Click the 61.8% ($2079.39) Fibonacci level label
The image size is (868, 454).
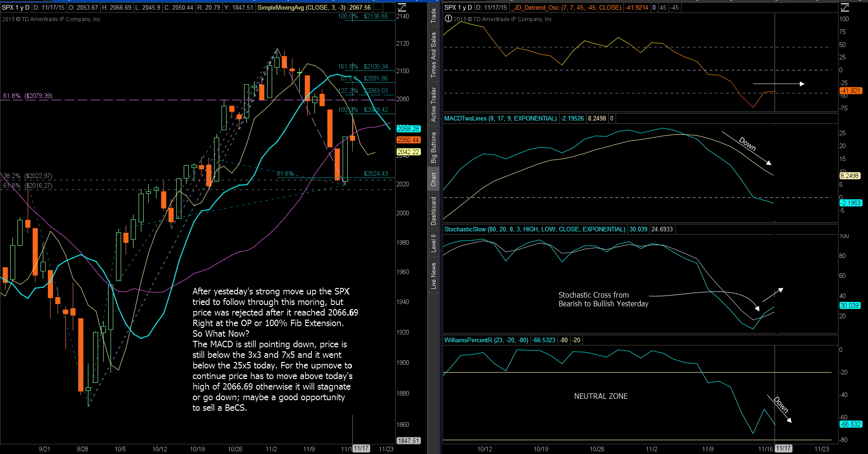click(x=28, y=96)
